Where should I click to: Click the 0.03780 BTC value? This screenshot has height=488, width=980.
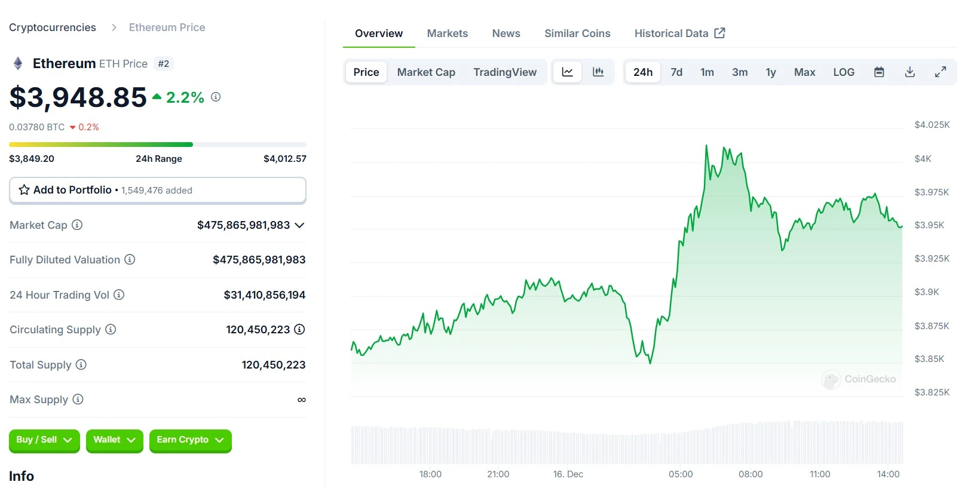coord(36,127)
